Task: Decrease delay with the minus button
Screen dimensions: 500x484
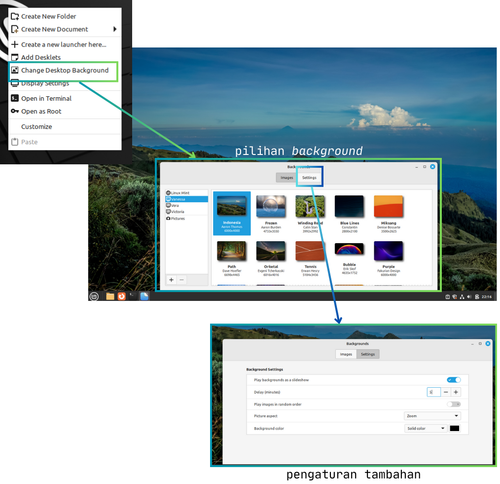Action: [446, 392]
